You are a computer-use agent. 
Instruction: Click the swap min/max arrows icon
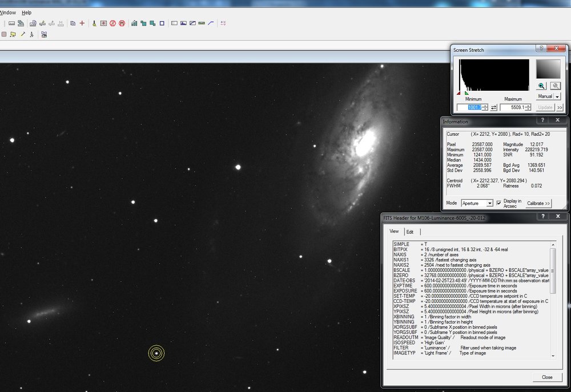pos(494,107)
